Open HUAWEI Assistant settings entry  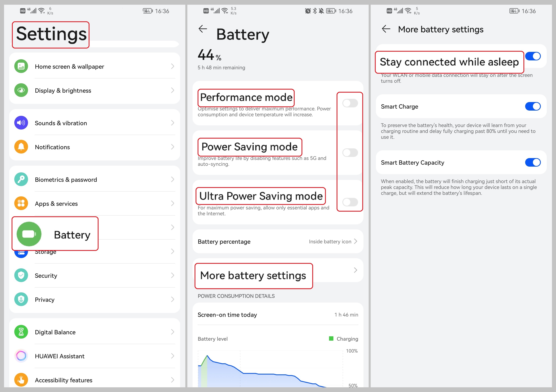pyautogui.click(x=95, y=356)
